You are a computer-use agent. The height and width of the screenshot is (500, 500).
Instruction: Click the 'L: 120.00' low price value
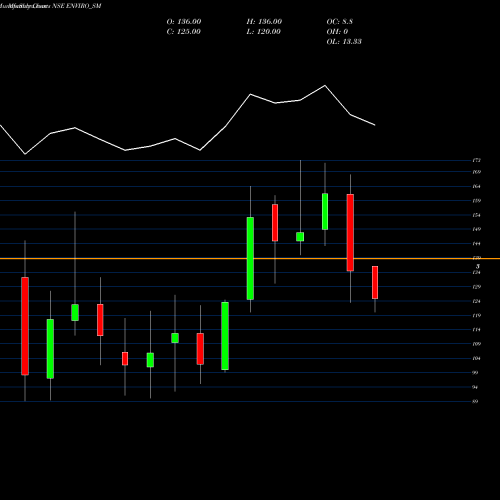click(x=263, y=32)
